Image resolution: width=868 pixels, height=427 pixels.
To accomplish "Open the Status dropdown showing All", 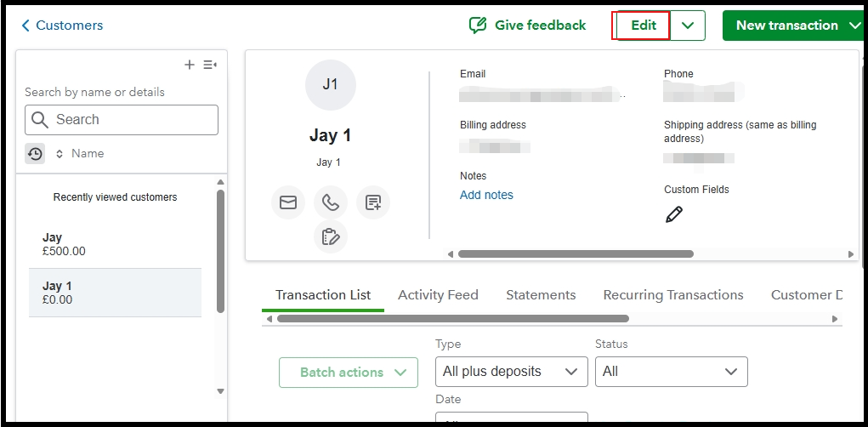I will click(x=672, y=372).
